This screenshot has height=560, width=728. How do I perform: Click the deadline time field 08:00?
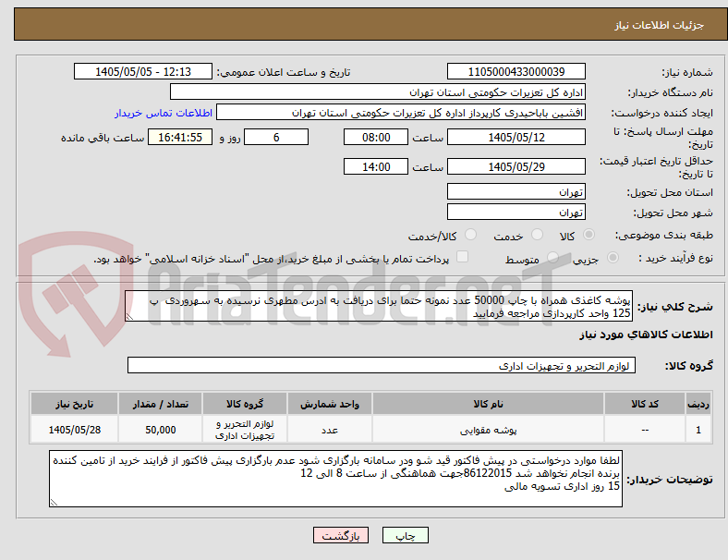376,137
